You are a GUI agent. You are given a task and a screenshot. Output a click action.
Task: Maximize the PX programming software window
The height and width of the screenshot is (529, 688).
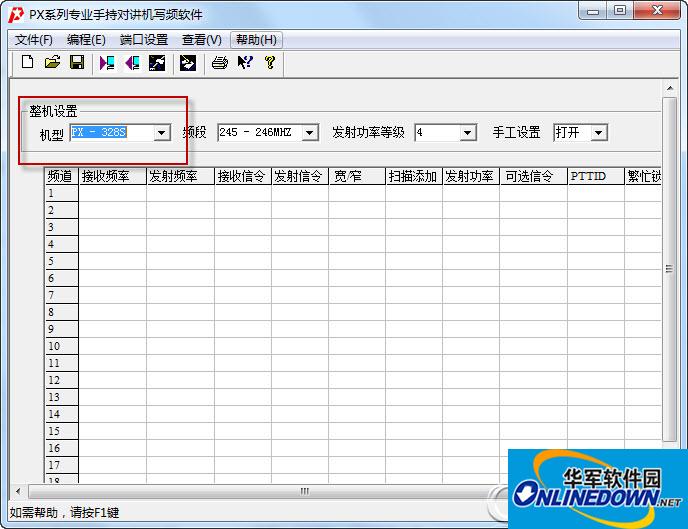tap(620, 11)
